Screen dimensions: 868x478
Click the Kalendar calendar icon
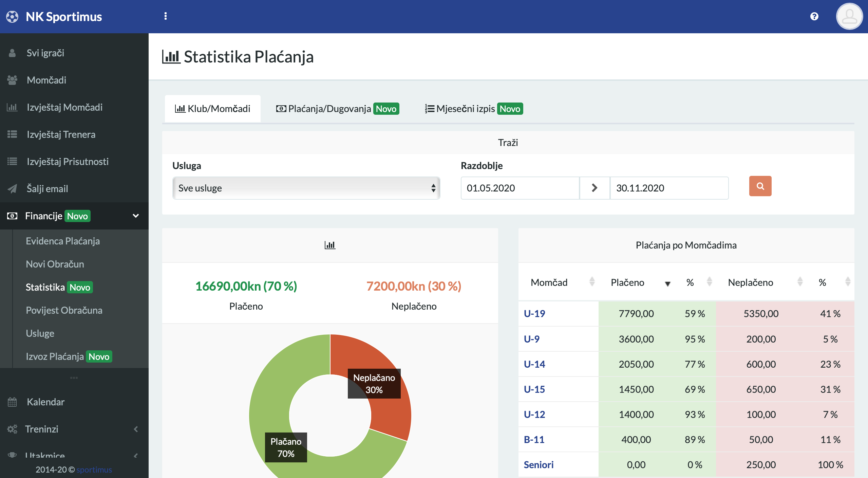(12, 402)
